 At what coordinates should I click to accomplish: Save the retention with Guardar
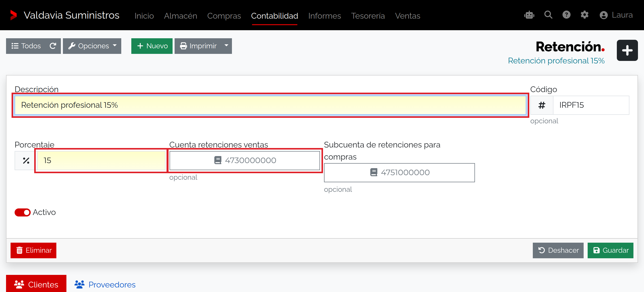click(611, 250)
